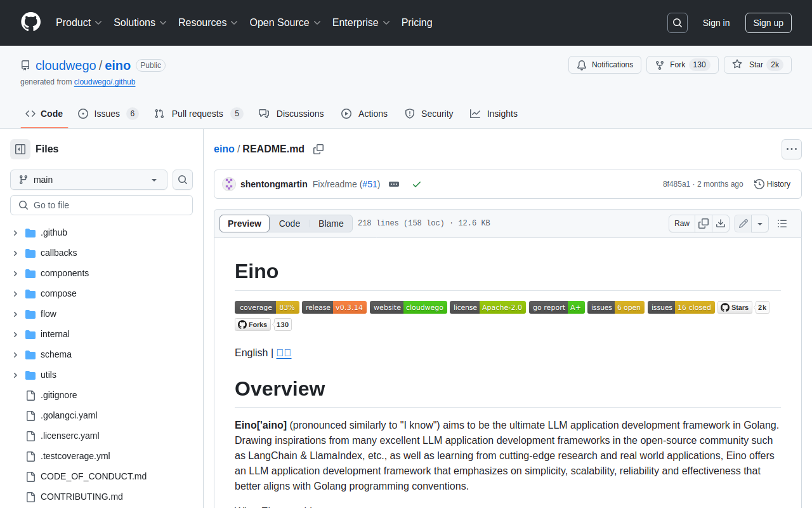Screen dimensions: 812x508
Task: View file History
Action: [772, 184]
